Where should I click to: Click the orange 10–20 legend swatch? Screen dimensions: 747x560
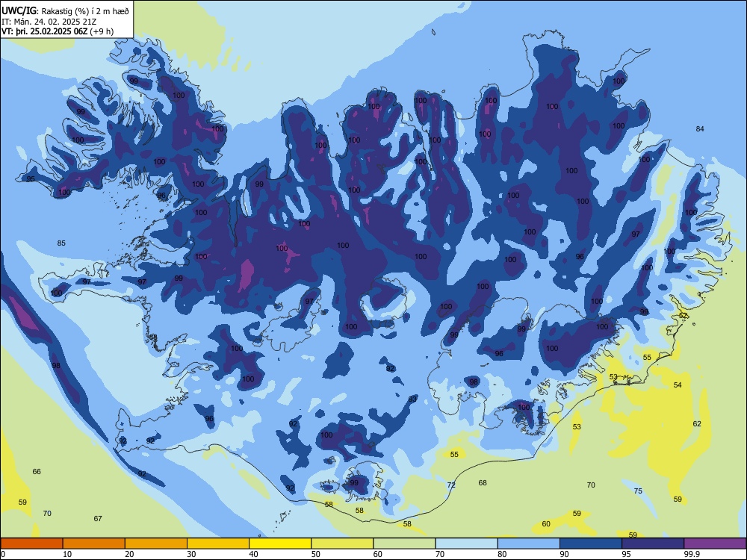[94, 544]
